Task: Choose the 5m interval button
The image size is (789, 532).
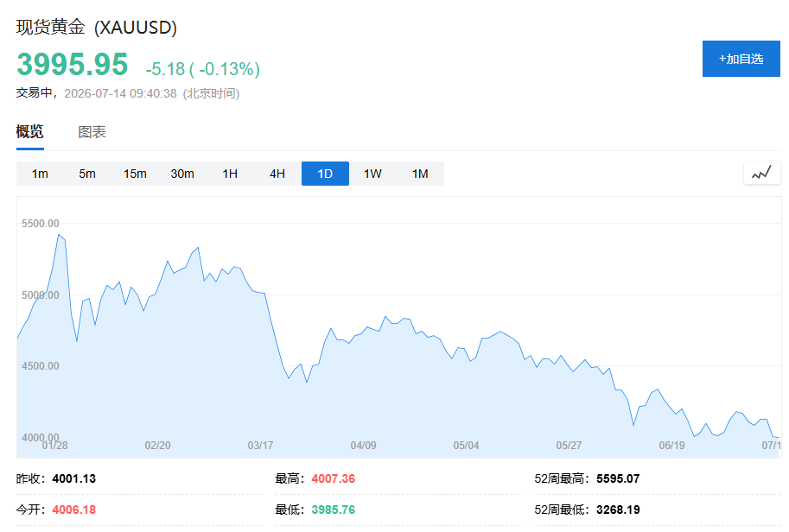Action: [87, 174]
